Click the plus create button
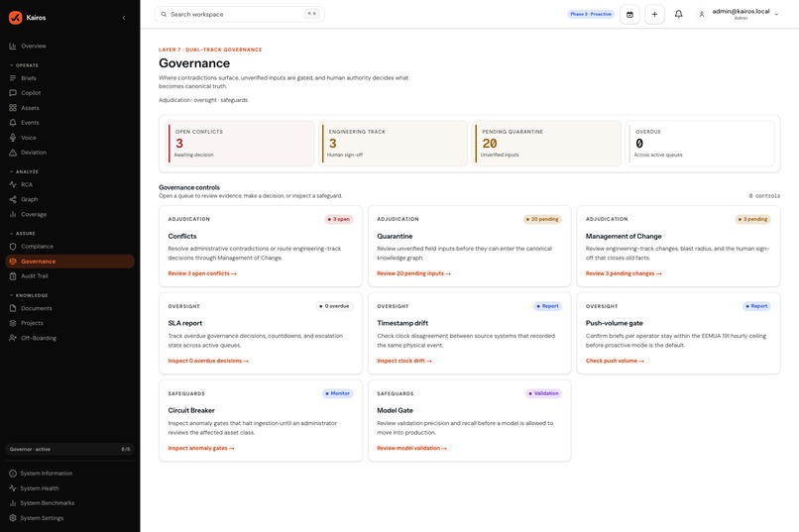The image size is (799, 532). [654, 14]
